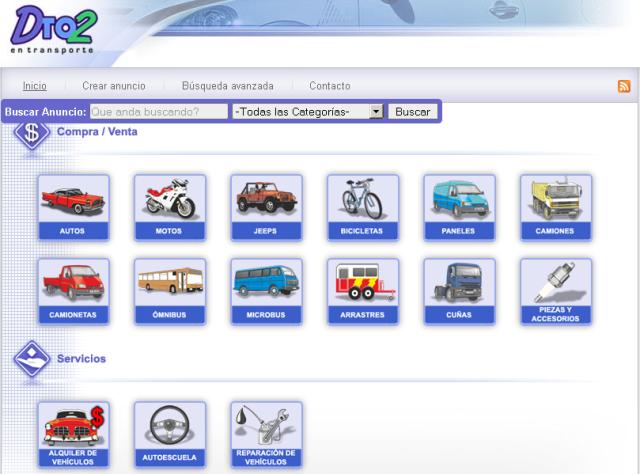Browse the Ómnibus bus category
Screen dimensions: 640x474
[169, 291]
